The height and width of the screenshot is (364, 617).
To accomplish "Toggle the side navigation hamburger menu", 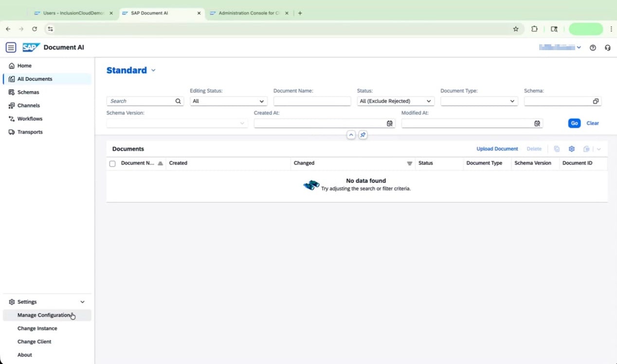I will coord(11,47).
